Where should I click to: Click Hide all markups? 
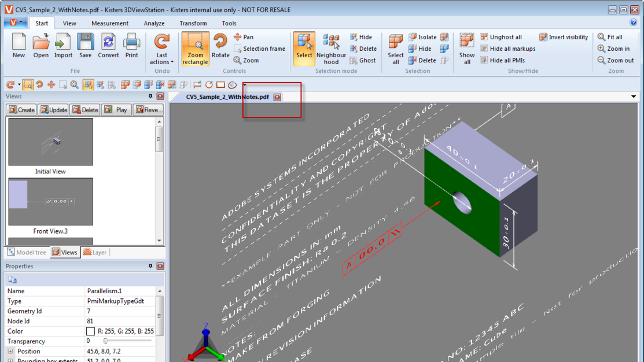(507, 49)
